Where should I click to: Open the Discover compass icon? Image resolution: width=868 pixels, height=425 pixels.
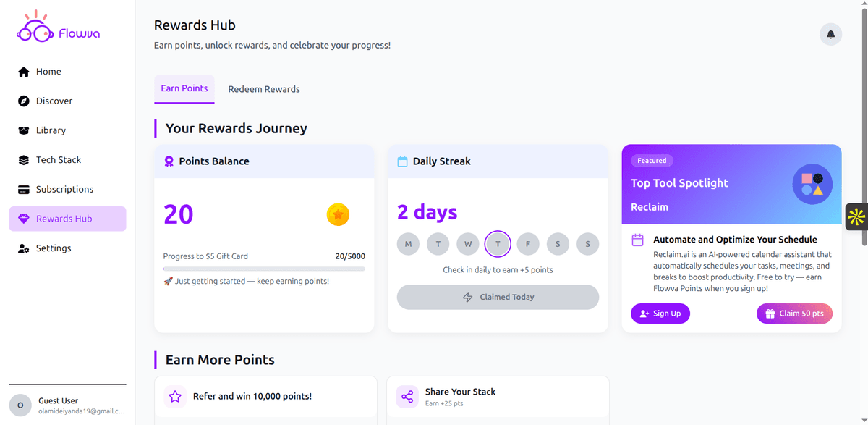click(22, 101)
